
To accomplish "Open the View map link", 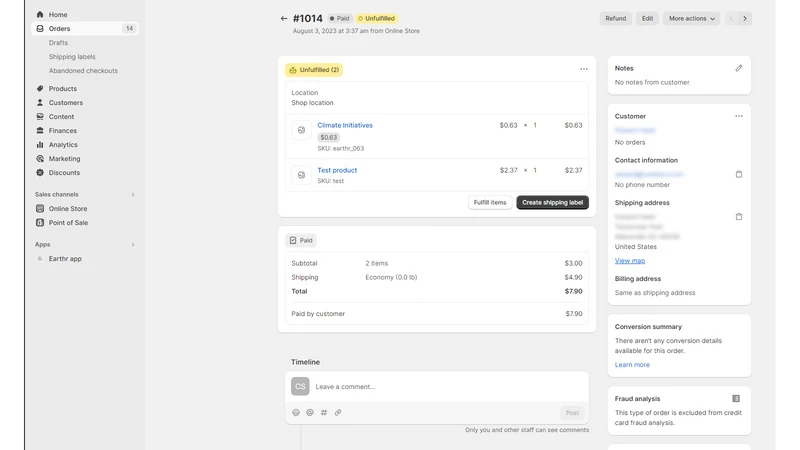I will (x=630, y=261).
